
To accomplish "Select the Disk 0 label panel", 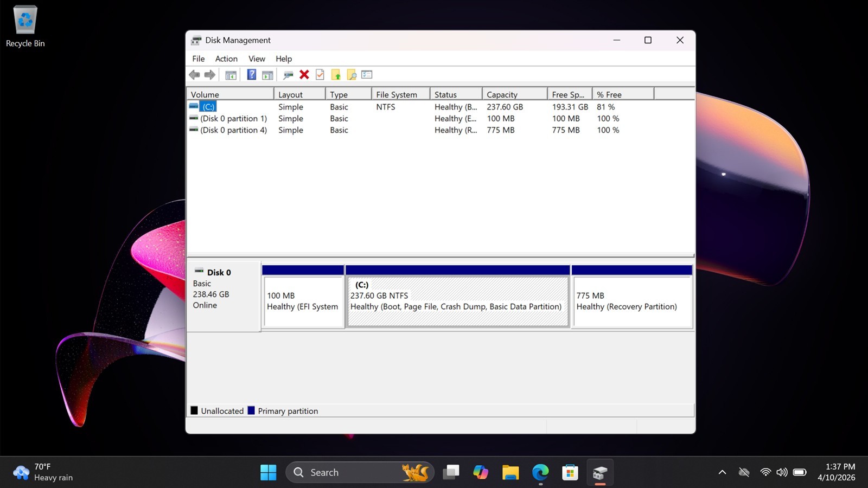I will click(x=224, y=297).
